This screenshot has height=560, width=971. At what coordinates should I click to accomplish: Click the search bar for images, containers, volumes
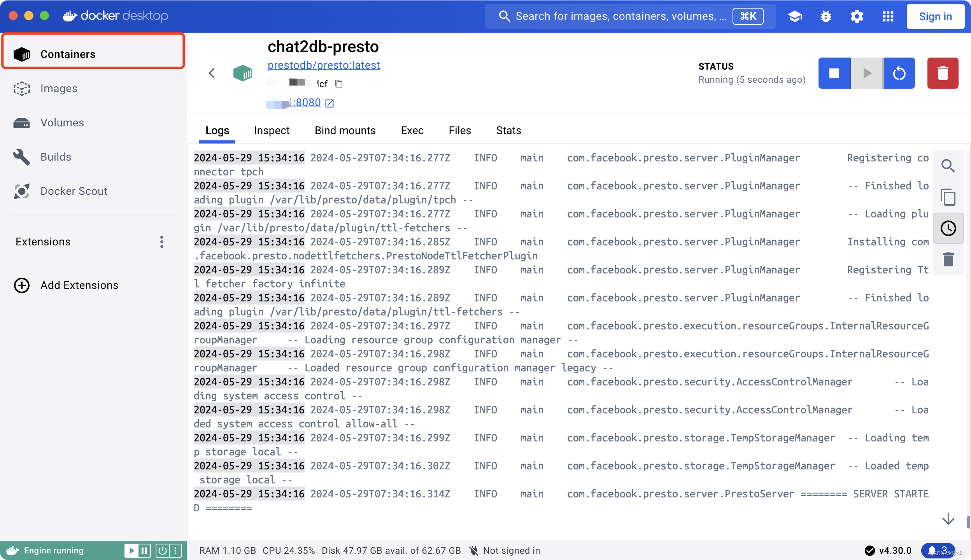pos(630,16)
